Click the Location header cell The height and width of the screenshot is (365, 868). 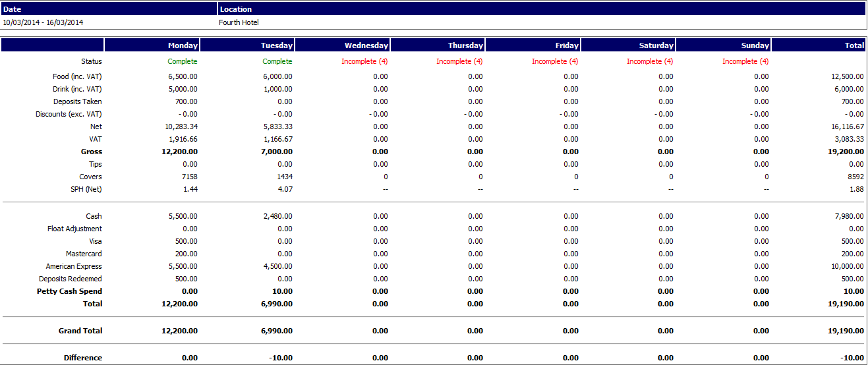tap(540, 9)
